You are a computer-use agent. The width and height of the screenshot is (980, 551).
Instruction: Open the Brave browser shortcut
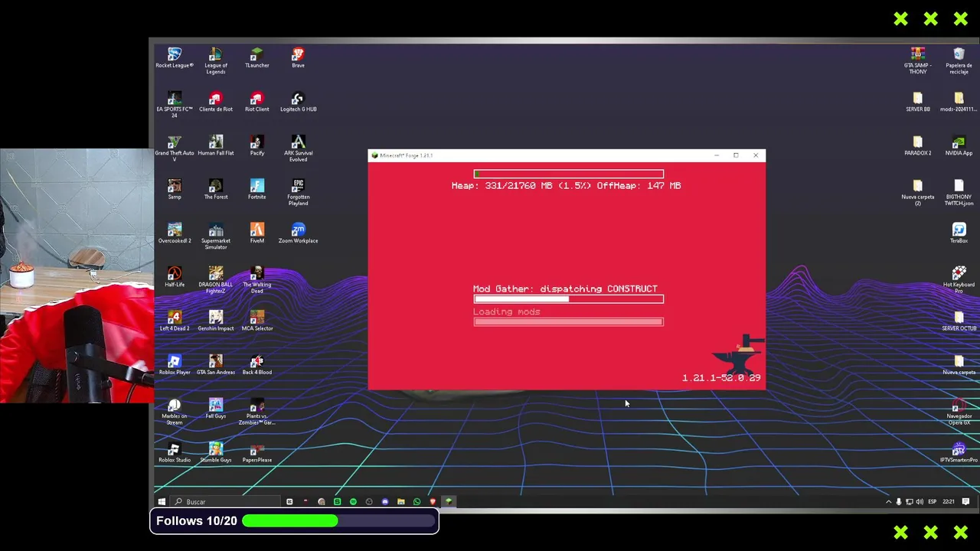(298, 58)
